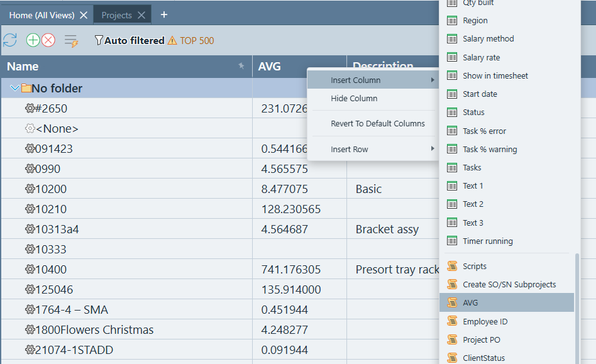This screenshot has width=596, height=364.
Task: Add a new tab with plus button
Action: click(164, 14)
